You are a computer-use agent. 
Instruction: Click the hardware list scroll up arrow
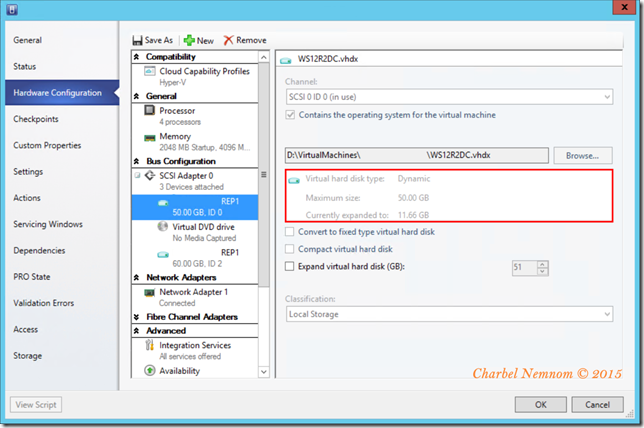pyautogui.click(x=264, y=57)
